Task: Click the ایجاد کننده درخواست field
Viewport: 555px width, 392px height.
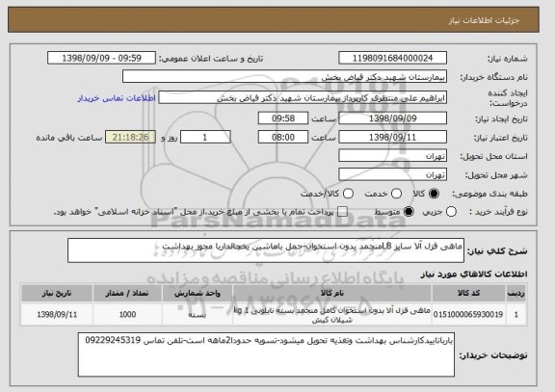Action: click(x=303, y=97)
